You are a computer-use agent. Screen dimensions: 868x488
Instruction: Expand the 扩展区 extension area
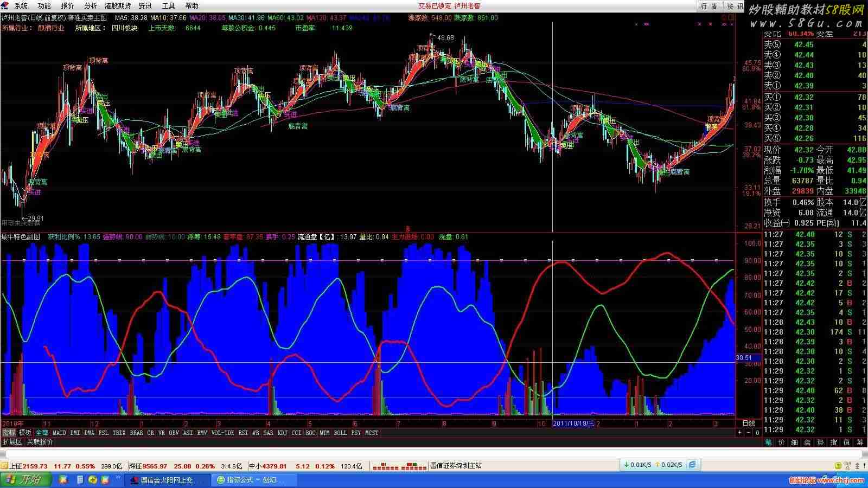point(12,442)
